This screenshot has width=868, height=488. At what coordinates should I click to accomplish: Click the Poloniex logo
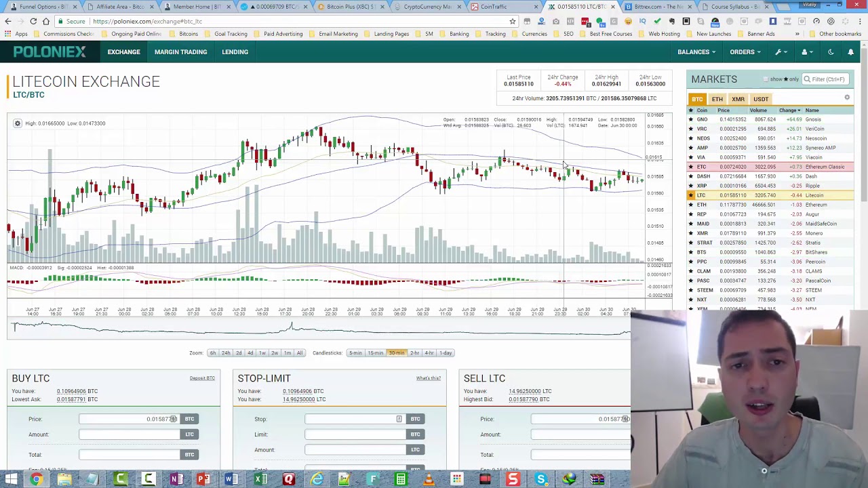coord(50,52)
